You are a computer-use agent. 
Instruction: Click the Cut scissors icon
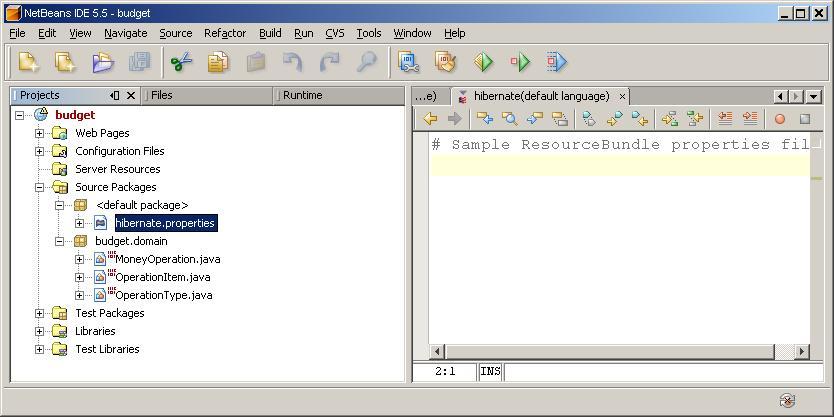tap(181, 62)
